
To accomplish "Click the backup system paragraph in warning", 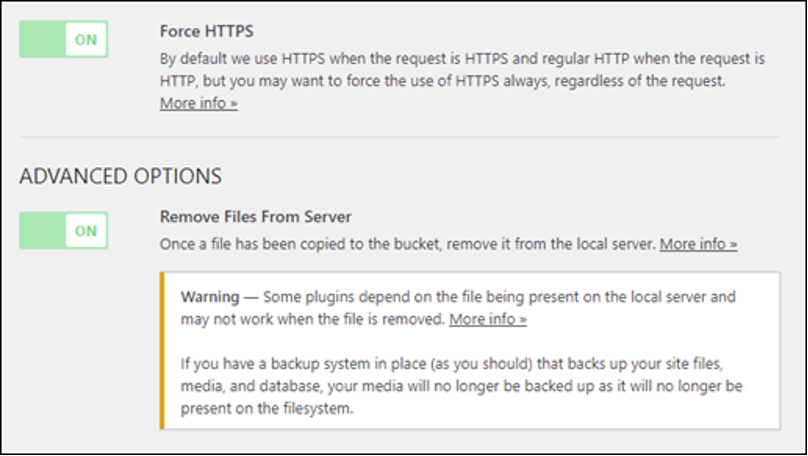I will (461, 386).
